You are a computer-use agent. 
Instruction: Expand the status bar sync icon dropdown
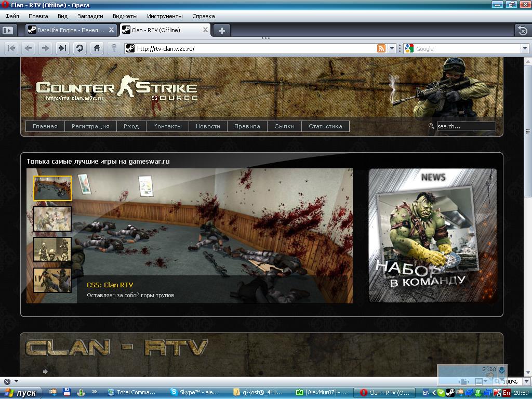pos(16,381)
